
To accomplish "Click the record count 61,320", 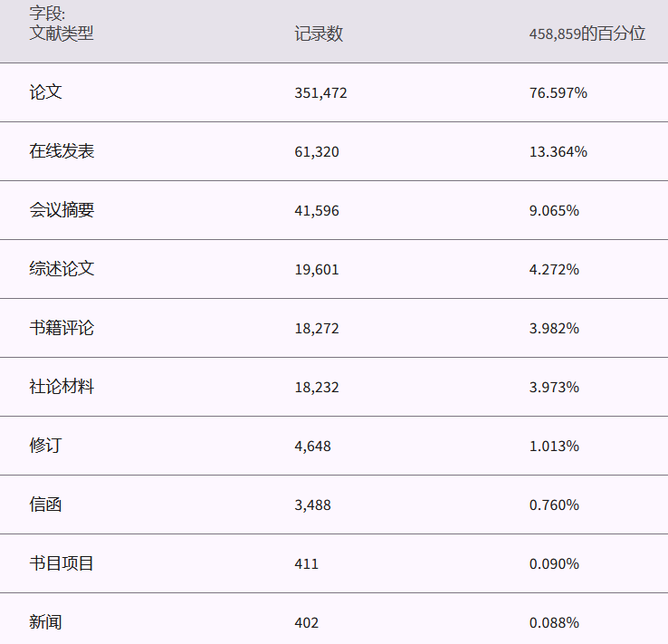I will point(317,151).
